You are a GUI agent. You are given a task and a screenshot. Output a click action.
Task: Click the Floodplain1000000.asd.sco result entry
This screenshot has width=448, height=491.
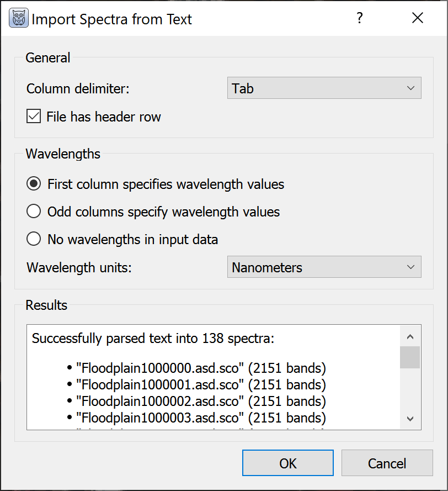201,367
